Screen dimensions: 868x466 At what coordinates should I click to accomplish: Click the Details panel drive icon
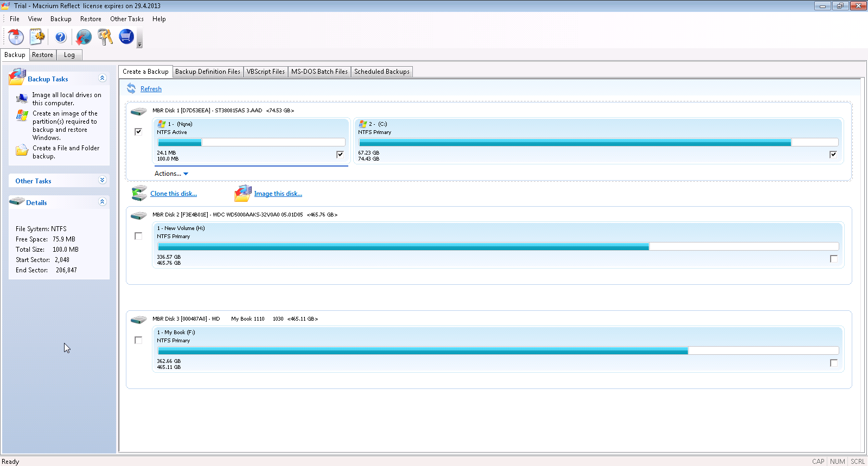[x=17, y=201]
